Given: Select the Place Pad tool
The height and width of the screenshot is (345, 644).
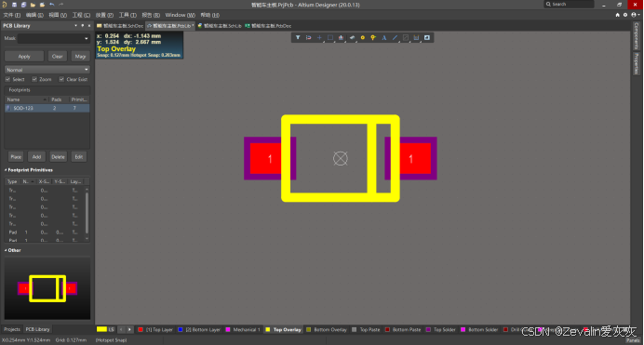Looking at the screenshot, I should [363, 38].
